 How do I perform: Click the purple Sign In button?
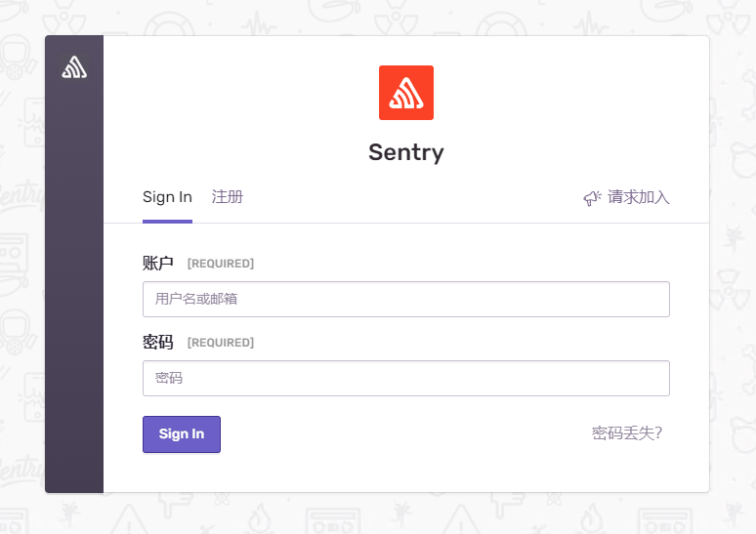coord(182,434)
